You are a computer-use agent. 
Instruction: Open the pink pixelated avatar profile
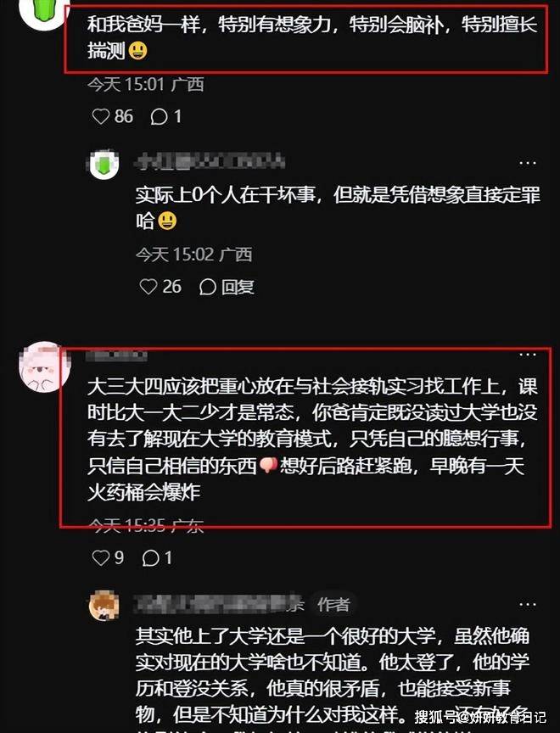tap(44, 367)
